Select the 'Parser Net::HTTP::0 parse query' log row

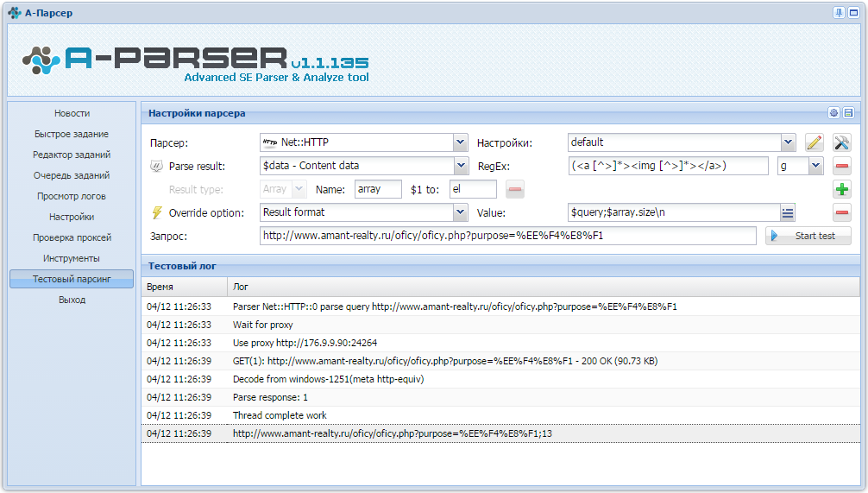click(x=501, y=307)
